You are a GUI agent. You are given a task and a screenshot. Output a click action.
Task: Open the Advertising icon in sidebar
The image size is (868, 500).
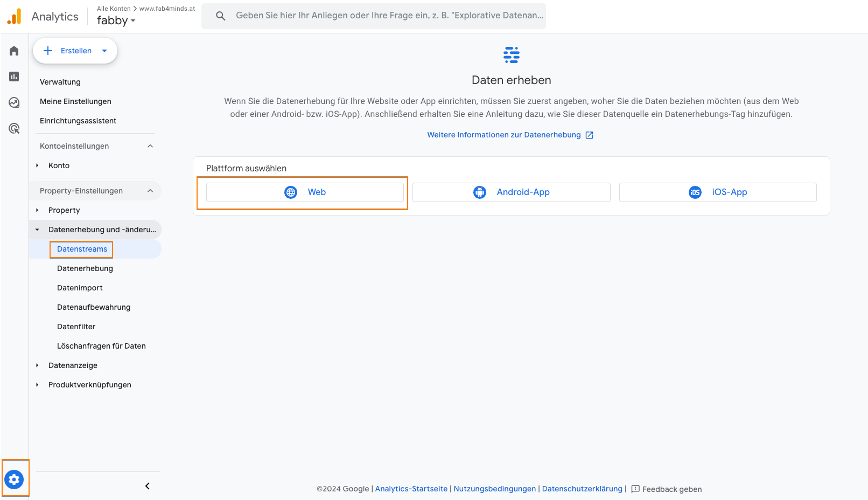(x=14, y=128)
